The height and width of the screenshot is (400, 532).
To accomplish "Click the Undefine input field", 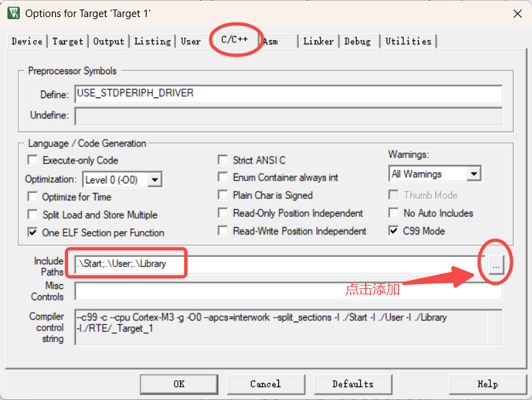I will (289, 117).
